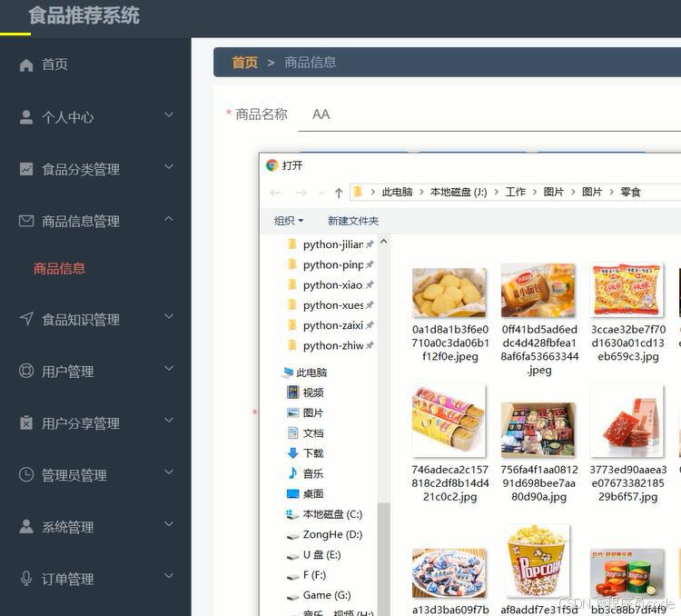681x616 pixels.
Task: Click 零食 in the address path
Action: point(631,192)
